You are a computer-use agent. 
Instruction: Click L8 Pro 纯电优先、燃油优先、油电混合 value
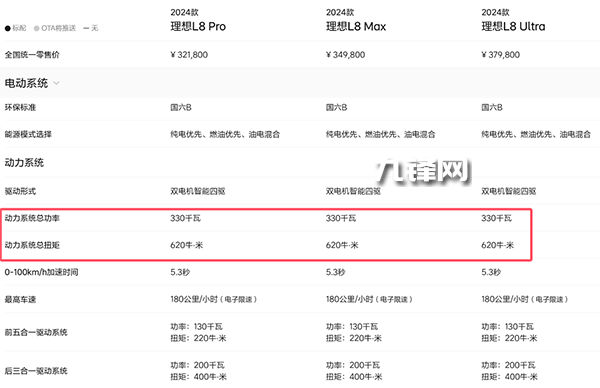(x=225, y=134)
